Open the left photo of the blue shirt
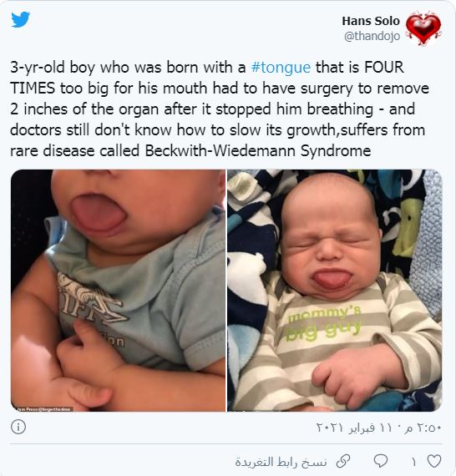Image resolution: width=456 pixels, height=476 pixels. click(x=118, y=291)
